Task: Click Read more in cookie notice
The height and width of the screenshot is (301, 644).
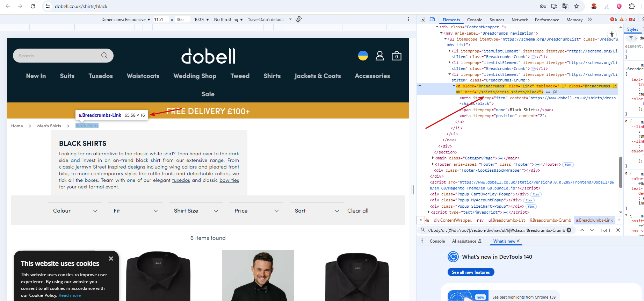Action: [70, 295]
